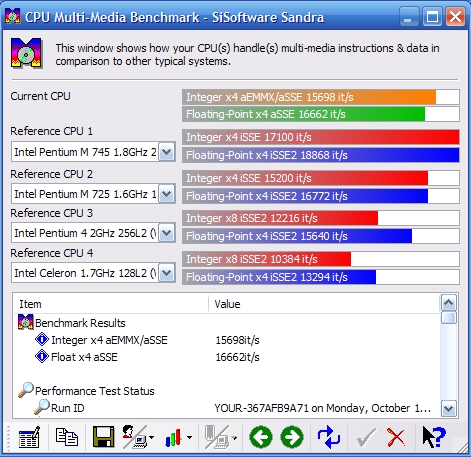This screenshot has height=457, width=471.
Task: Expand Reference CPU 2 Pentium M 725 dropdown
Action: tap(166, 194)
